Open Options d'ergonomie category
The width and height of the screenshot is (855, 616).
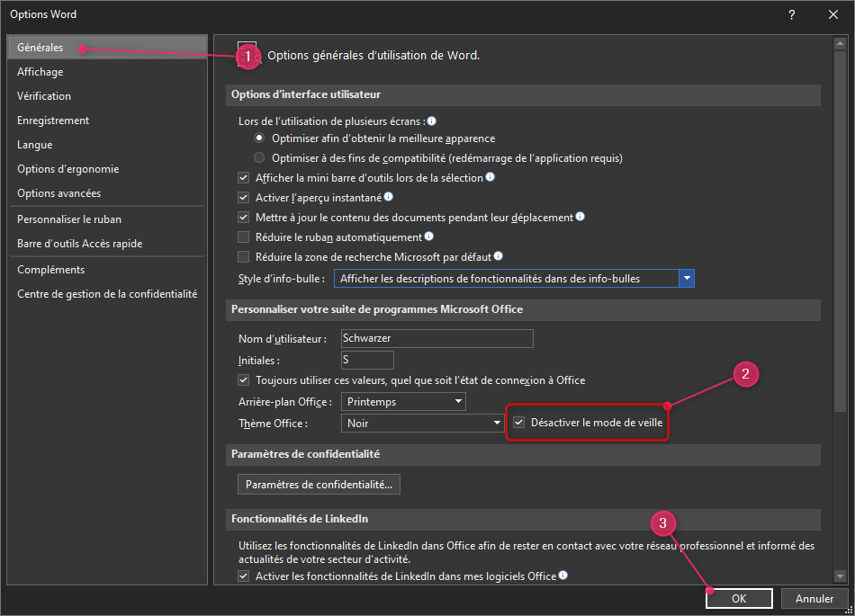click(107, 169)
